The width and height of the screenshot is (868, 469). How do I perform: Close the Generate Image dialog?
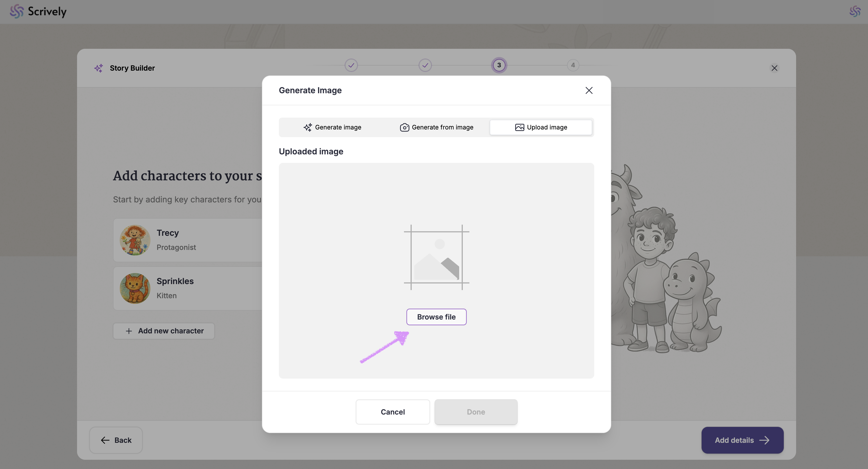tap(589, 90)
